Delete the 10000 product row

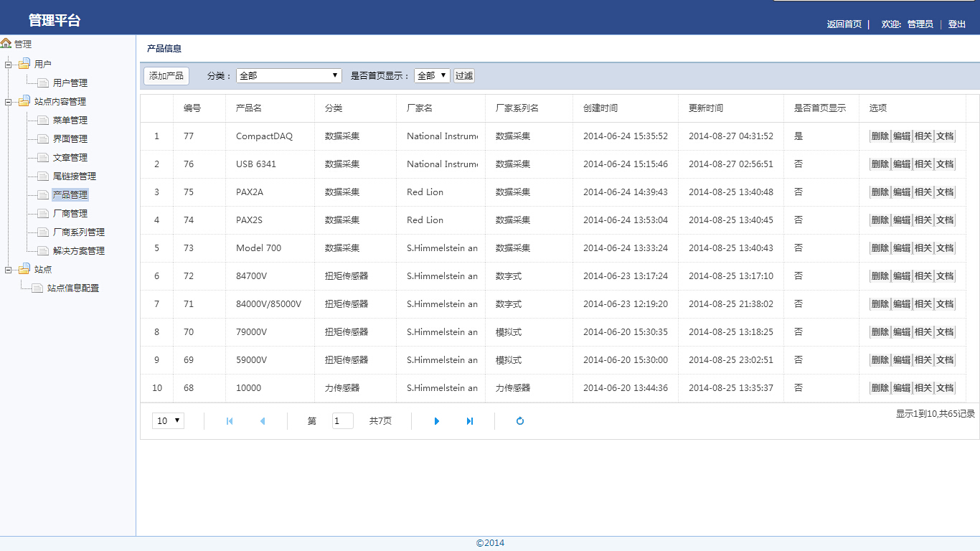point(880,388)
